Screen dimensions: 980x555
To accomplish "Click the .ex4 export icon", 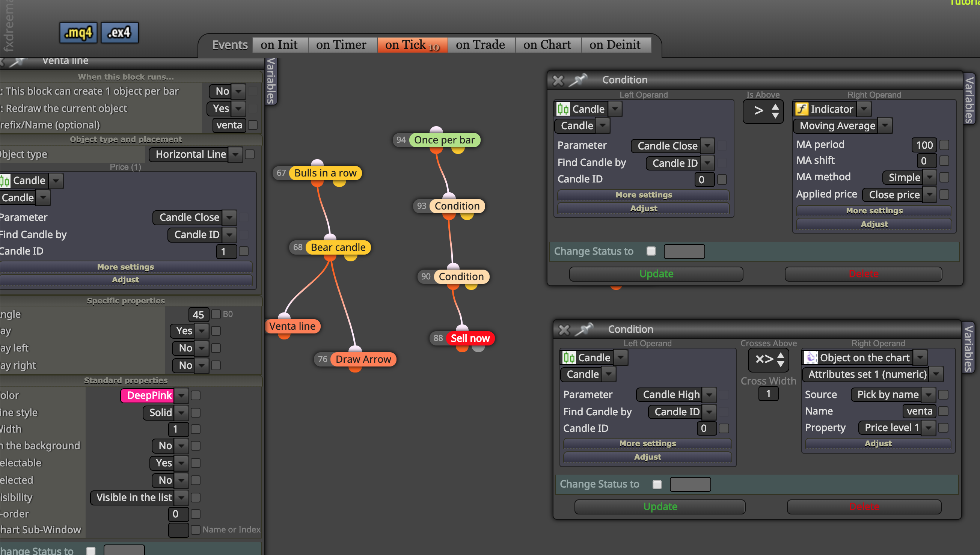I will point(119,33).
